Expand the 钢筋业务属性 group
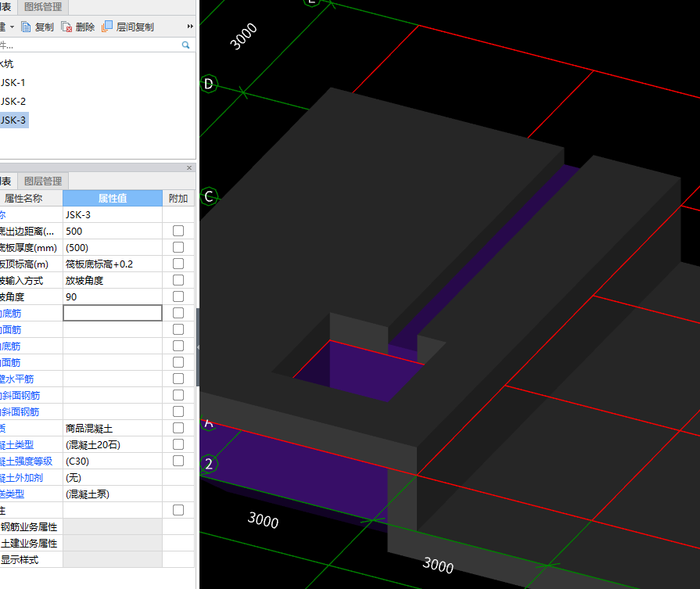 click(x=29, y=527)
